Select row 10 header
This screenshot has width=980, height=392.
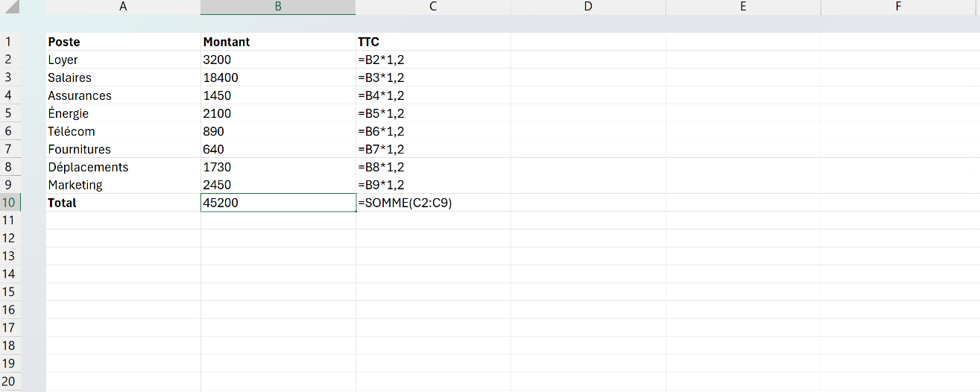coord(10,203)
